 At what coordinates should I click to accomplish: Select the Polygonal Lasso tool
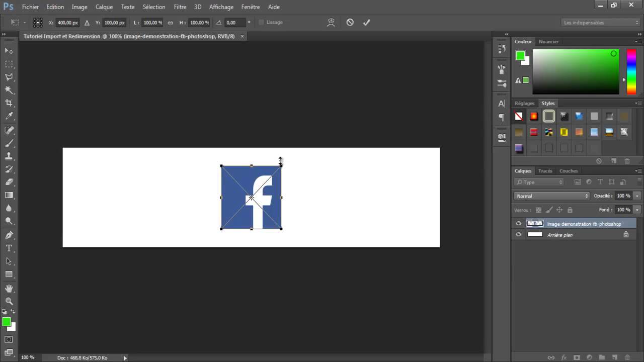click(9, 77)
